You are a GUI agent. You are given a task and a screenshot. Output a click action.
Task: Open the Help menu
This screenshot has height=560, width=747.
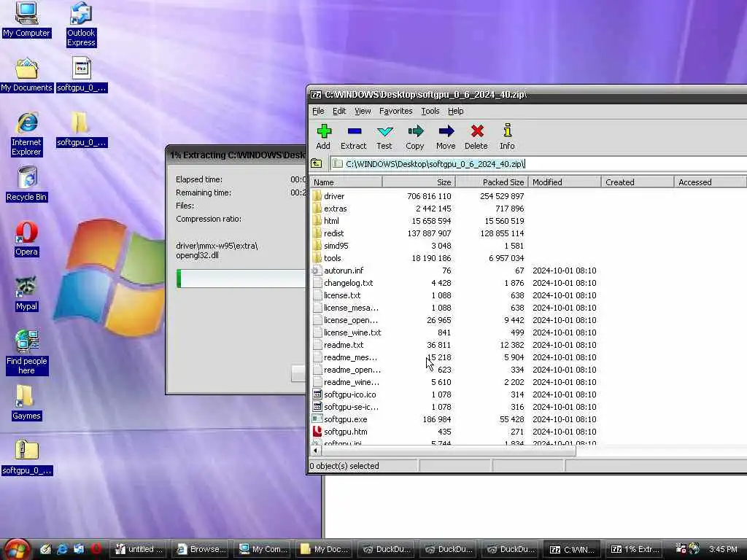coord(455,111)
